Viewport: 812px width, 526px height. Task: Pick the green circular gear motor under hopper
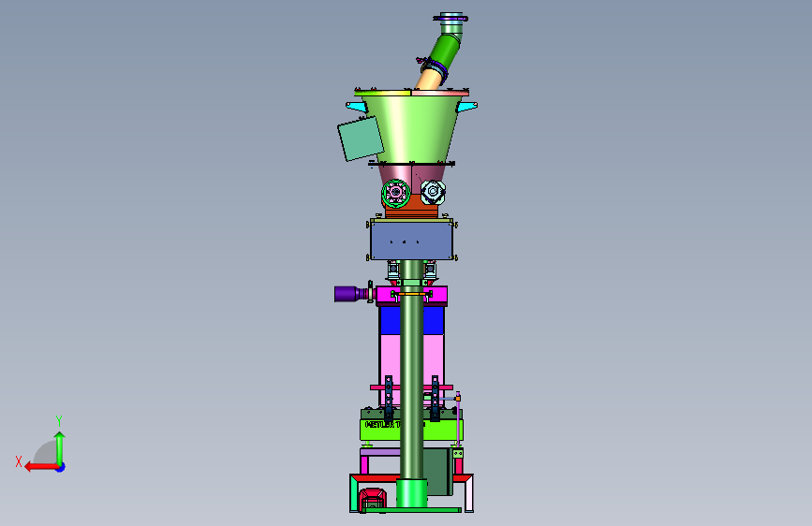(x=396, y=193)
